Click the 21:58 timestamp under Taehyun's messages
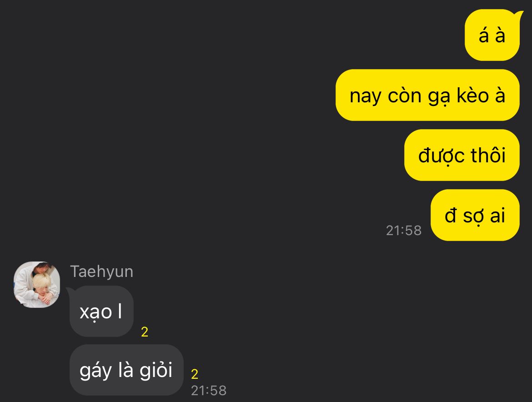The image size is (532, 402). [209, 391]
